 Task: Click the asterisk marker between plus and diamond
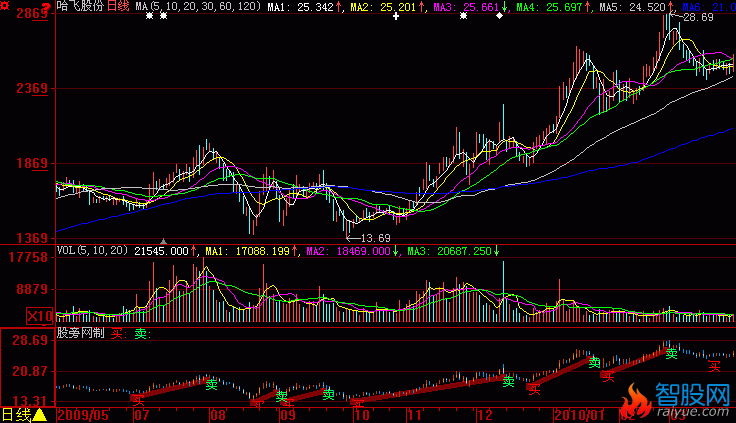[463, 16]
